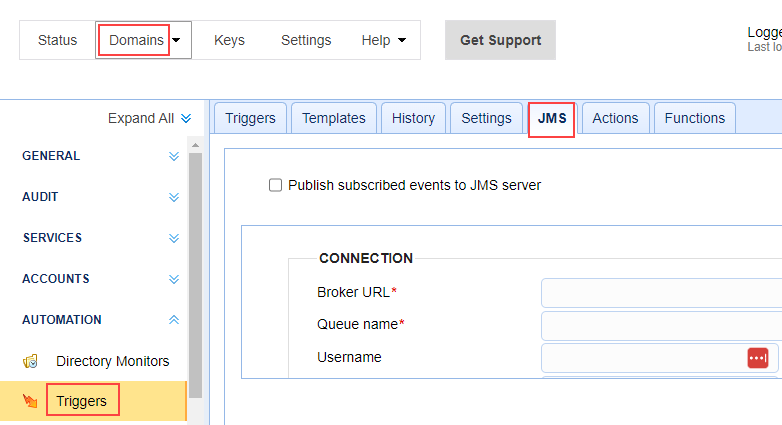Open the Keys menu item
This screenshot has width=782, height=425.
click(x=229, y=40)
